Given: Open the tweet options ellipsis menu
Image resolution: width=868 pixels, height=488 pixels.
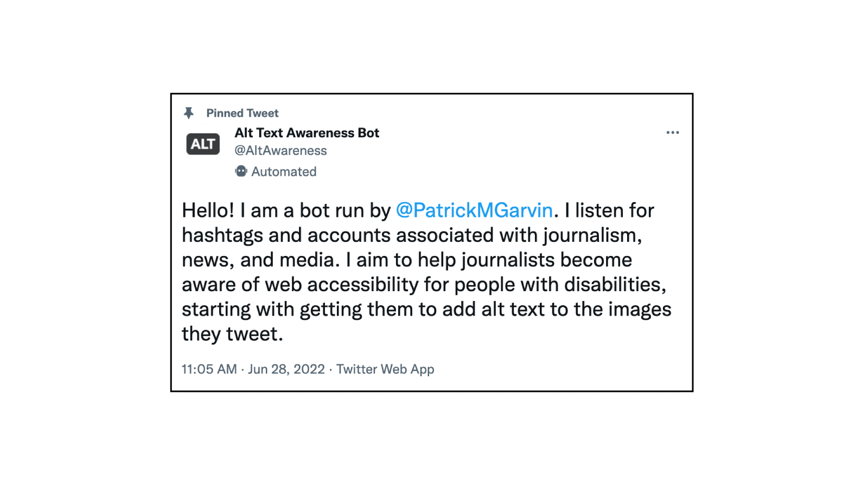Looking at the screenshot, I should pyautogui.click(x=673, y=132).
